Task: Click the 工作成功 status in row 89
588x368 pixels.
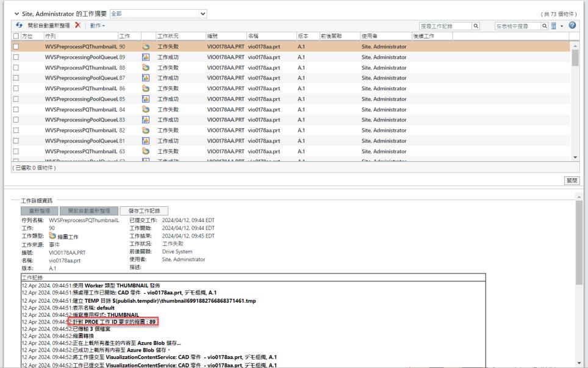Action: 168,57
